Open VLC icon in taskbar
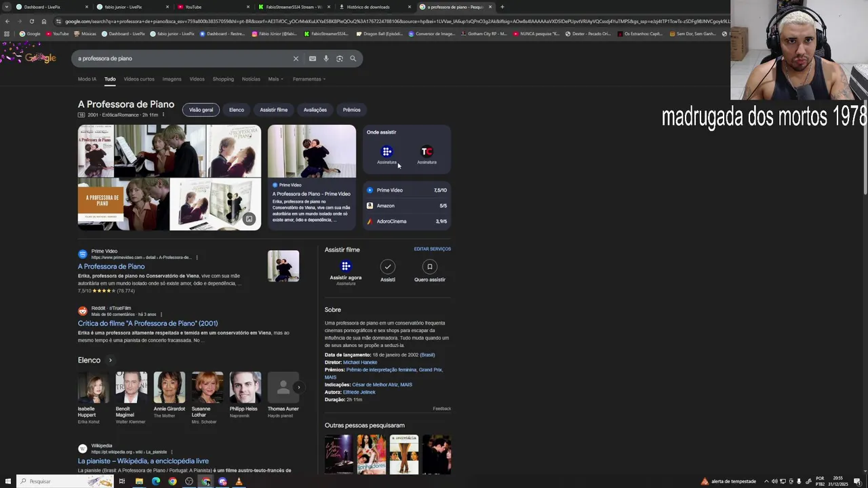This screenshot has height=488, width=868. pyautogui.click(x=239, y=481)
